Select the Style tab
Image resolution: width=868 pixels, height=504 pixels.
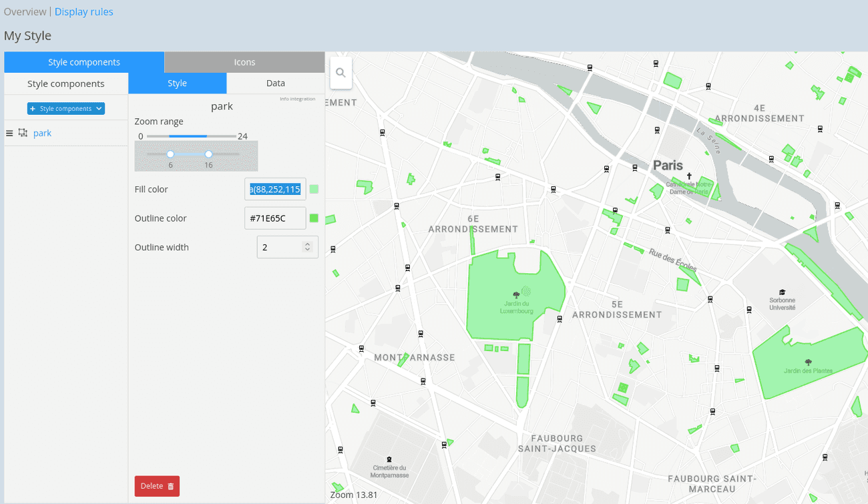click(177, 83)
